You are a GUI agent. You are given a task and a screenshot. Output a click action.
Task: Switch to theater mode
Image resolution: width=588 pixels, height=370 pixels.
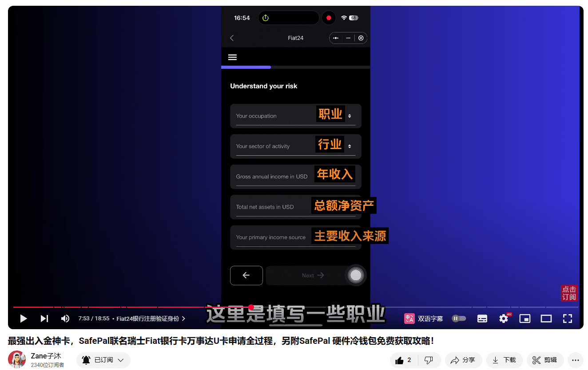pyautogui.click(x=546, y=319)
